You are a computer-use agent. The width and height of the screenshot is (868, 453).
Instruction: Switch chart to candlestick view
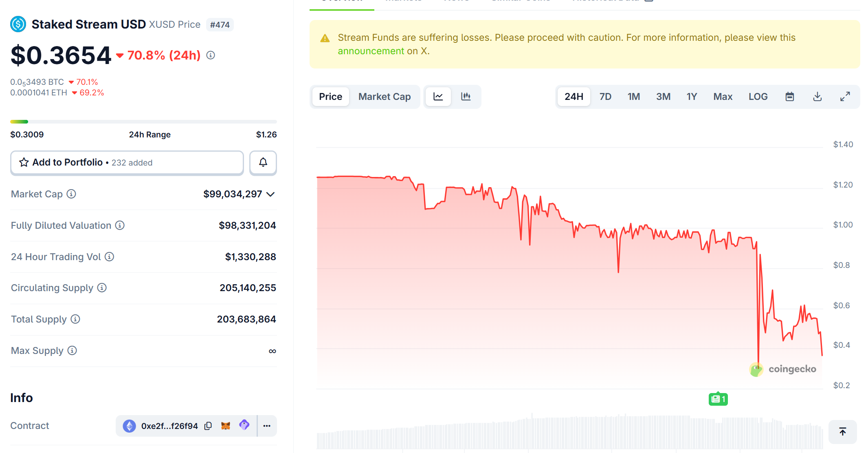click(x=466, y=97)
